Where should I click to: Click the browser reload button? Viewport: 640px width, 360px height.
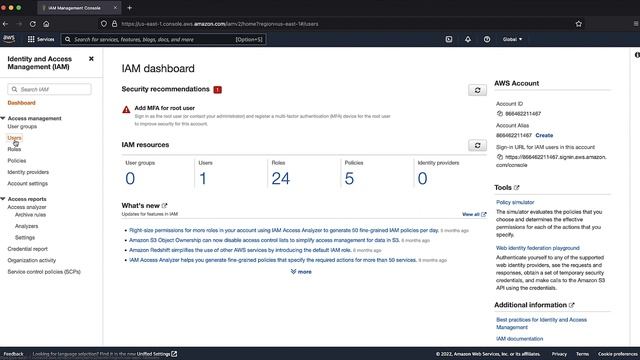pyautogui.click(x=33, y=24)
